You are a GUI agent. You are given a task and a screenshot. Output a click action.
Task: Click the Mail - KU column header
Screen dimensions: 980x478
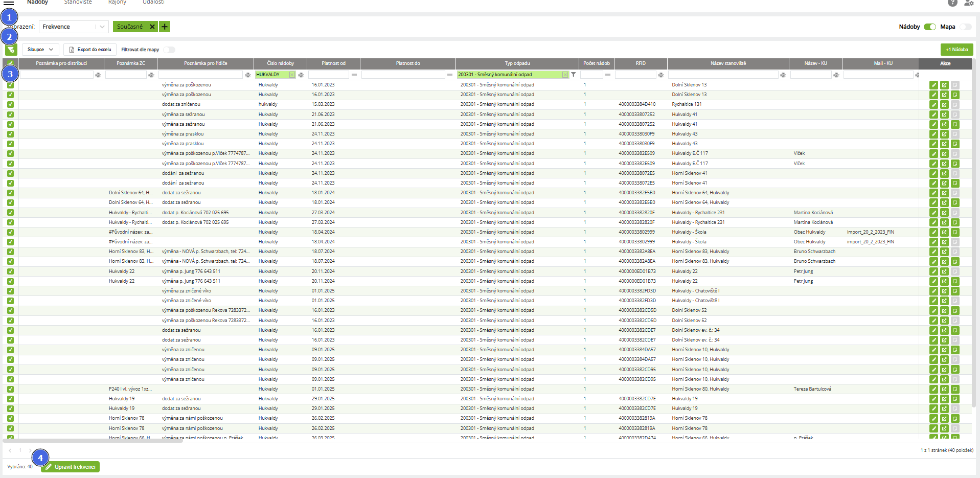883,63
